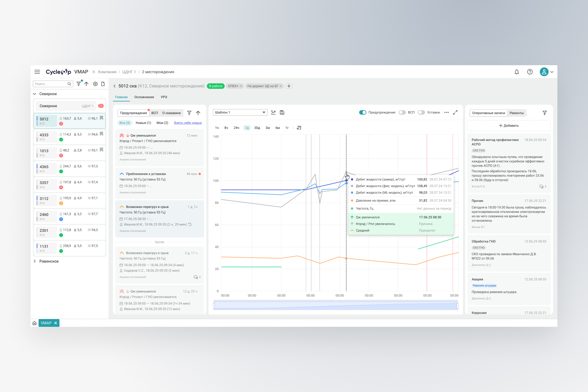This screenshot has height=392, width=588.
Task: Open the Ремонты tab
Action: point(516,113)
